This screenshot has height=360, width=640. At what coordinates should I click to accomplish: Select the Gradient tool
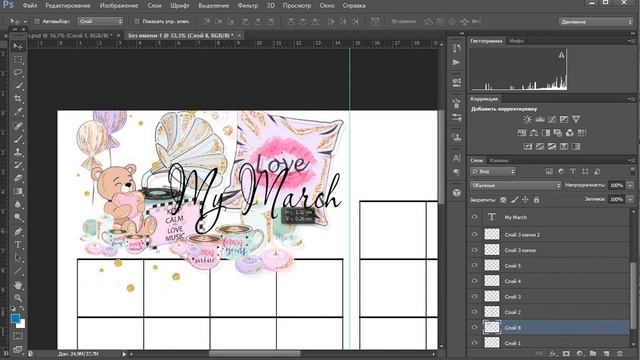[x=18, y=191]
